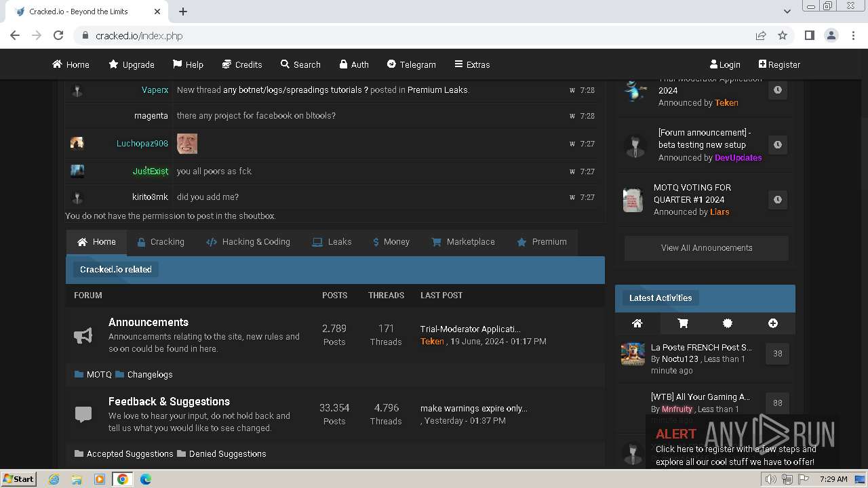868x488 pixels.
Task: Switch to the Marketplace tab
Action: coord(463,242)
